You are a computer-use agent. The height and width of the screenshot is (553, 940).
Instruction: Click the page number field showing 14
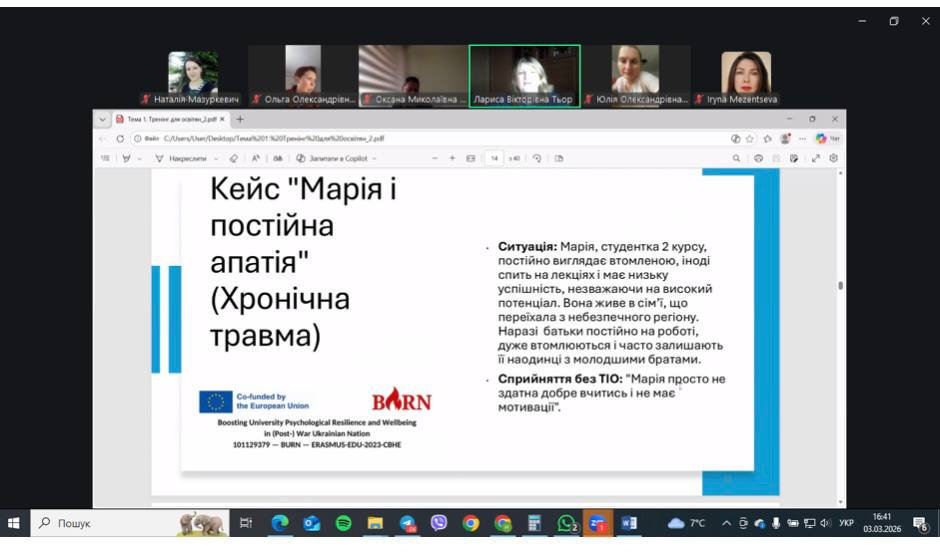click(x=494, y=158)
